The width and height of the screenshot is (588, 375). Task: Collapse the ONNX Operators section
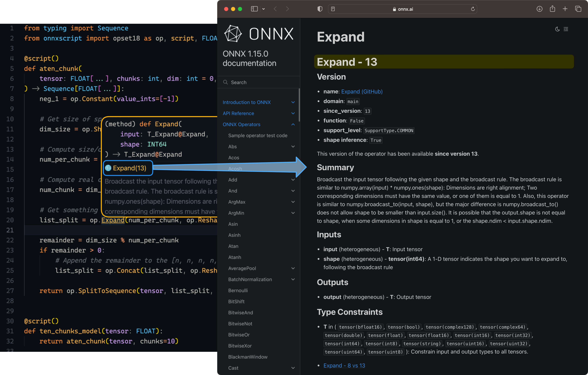click(293, 124)
